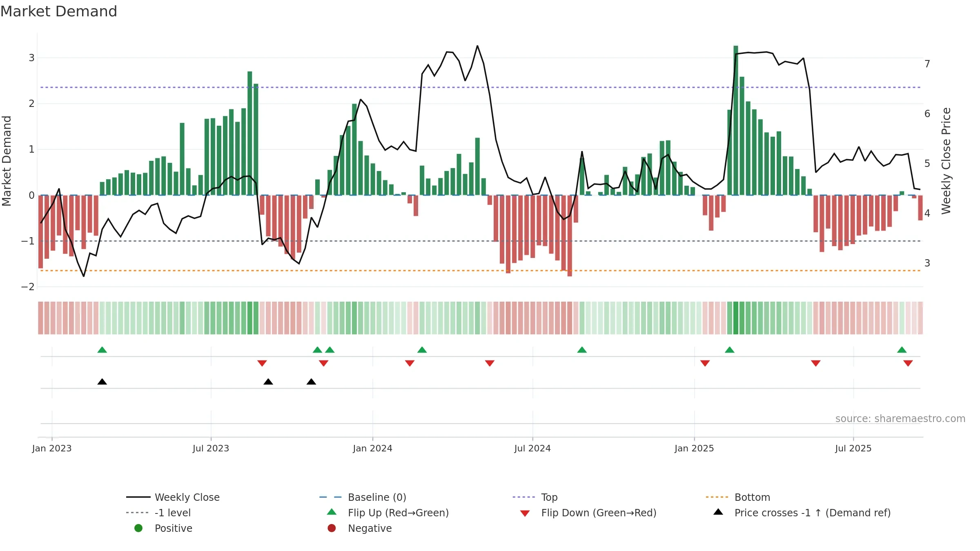Click the Flip Up (Red→Green) legend label
The width and height of the screenshot is (980, 551).
tap(398, 513)
